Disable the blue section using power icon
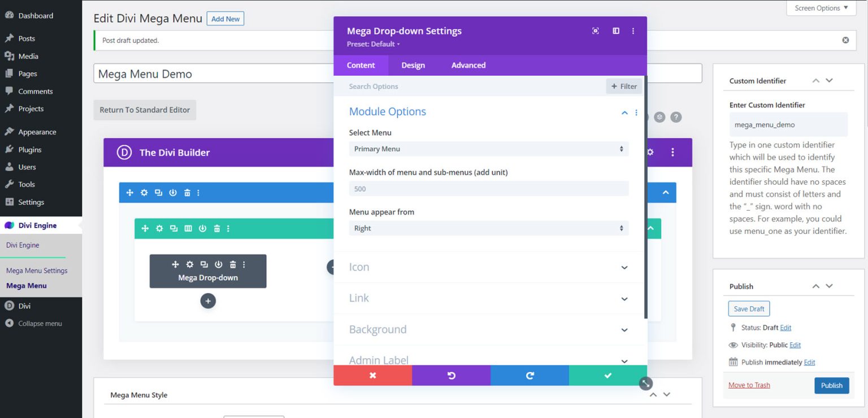868x418 pixels. 172,192
